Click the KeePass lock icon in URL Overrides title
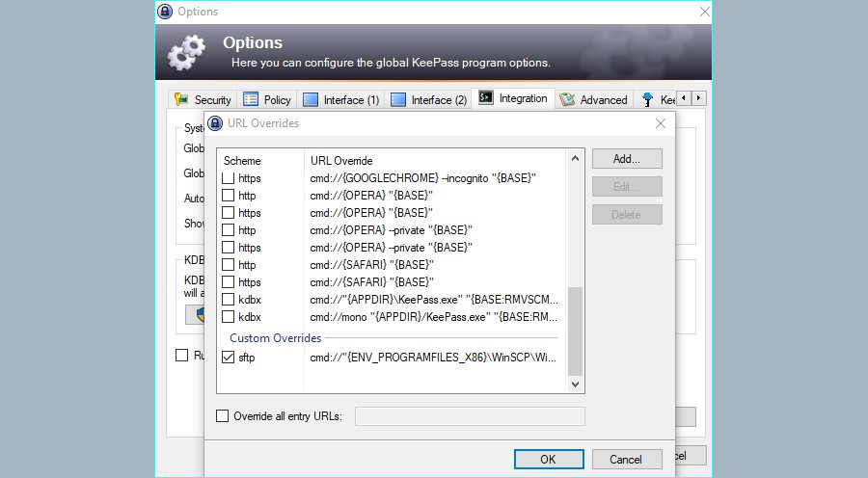 pos(215,123)
